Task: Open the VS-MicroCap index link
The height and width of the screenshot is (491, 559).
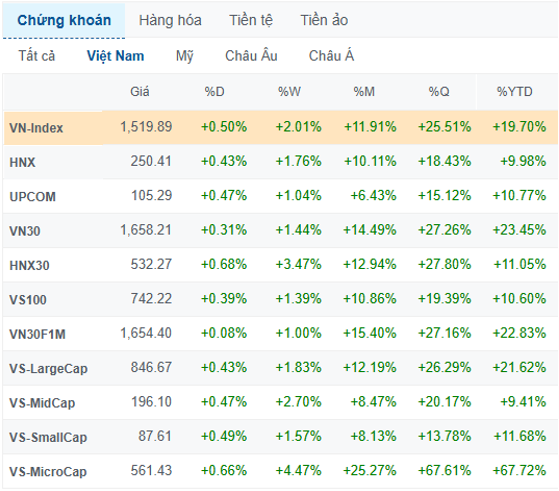Action: pos(48,472)
